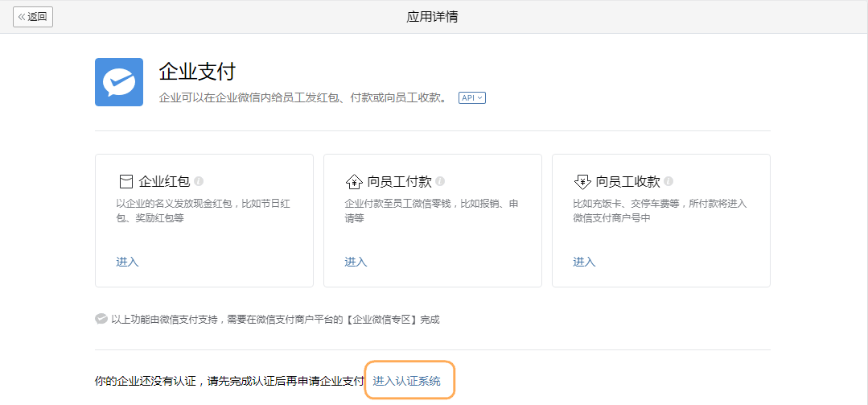Click 进入 under 向员工付款

coord(356,262)
